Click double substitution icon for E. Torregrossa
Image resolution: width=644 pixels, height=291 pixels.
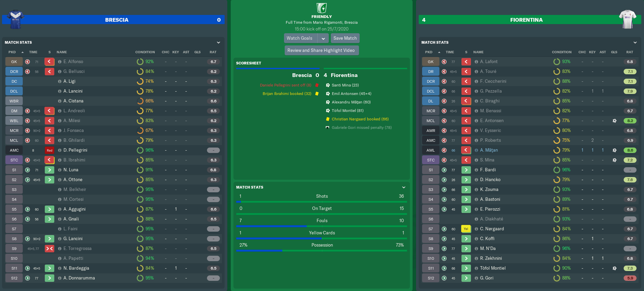click(50, 249)
